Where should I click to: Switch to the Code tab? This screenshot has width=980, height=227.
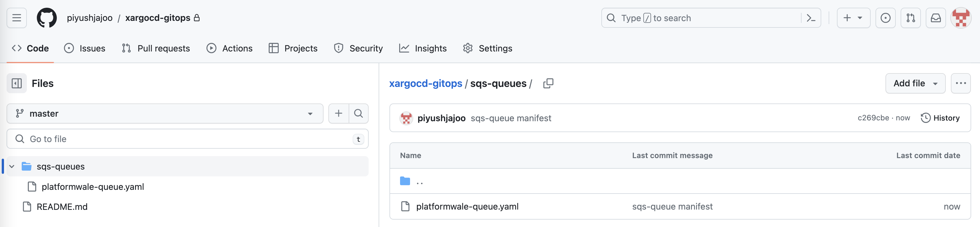coord(30,48)
